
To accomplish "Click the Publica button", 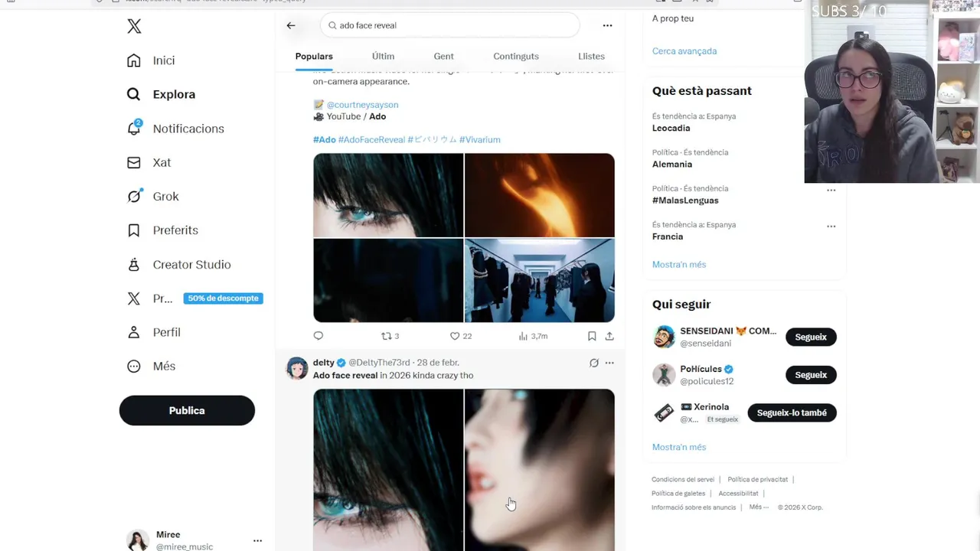I will (187, 410).
